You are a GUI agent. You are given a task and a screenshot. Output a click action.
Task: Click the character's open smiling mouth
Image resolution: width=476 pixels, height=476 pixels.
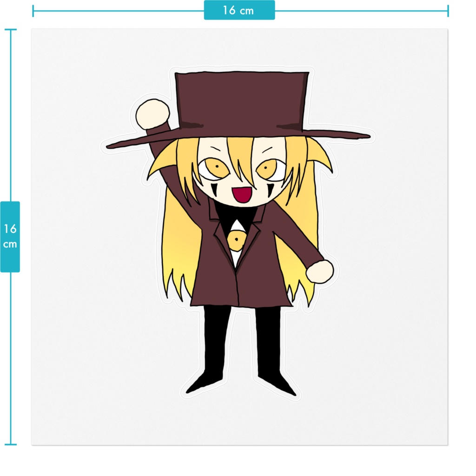(x=242, y=195)
